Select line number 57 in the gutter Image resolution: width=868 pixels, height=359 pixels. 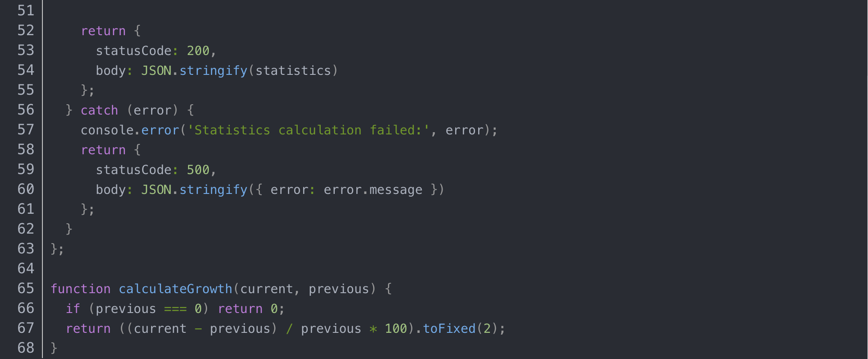coord(26,130)
